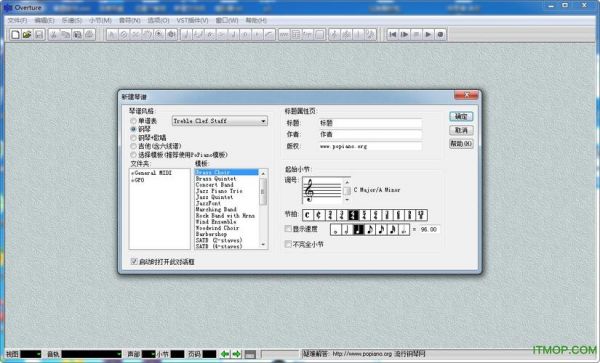This screenshot has width=600, height=363.
Task: Click the 确定 button
Action: coord(461,117)
